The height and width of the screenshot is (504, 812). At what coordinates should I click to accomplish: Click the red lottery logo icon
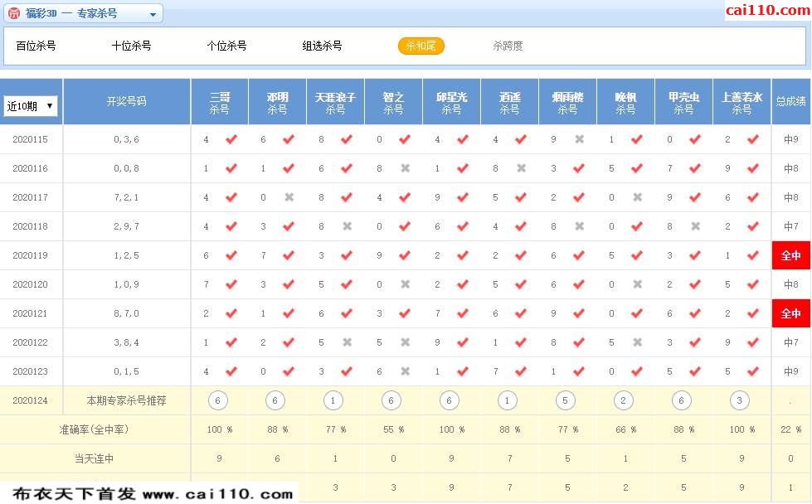pyautogui.click(x=14, y=13)
